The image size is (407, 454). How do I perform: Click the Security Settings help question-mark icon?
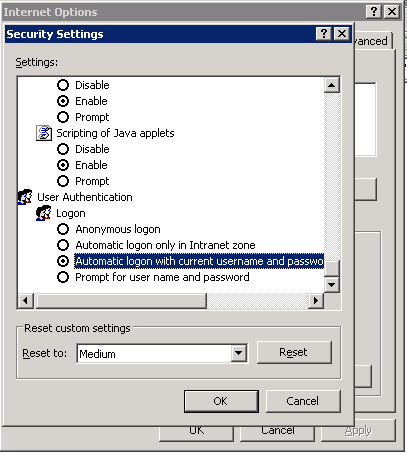pyautogui.click(x=323, y=34)
